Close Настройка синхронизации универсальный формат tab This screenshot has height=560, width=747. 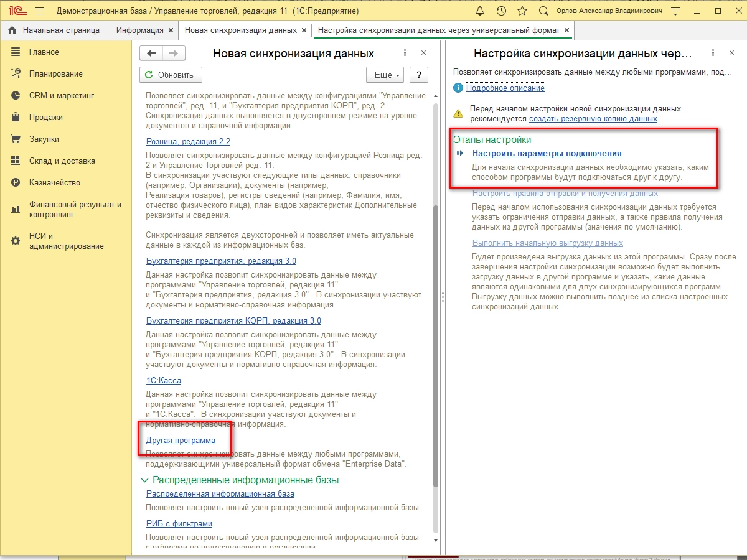[566, 30]
